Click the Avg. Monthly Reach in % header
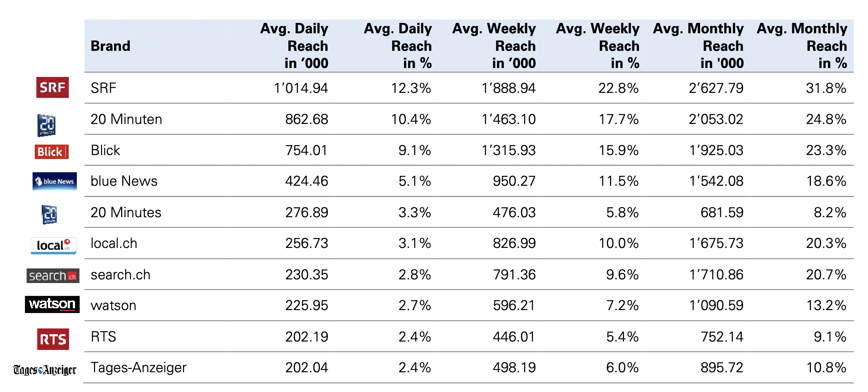 coord(802,46)
